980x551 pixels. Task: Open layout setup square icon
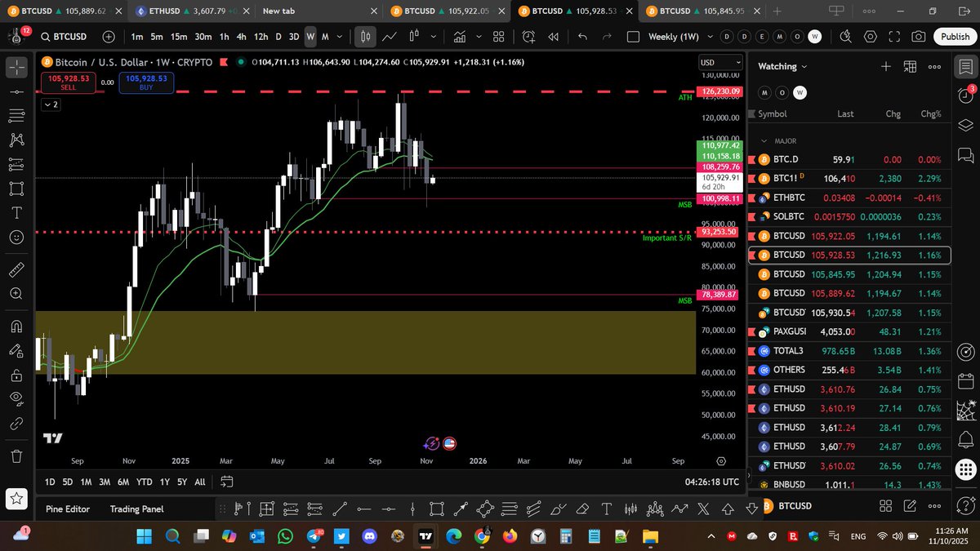click(x=633, y=37)
